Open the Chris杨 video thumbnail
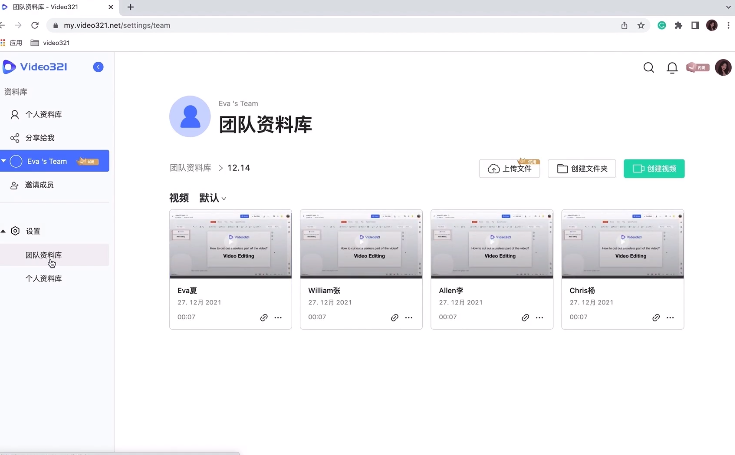735x455 pixels. click(623, 244)
